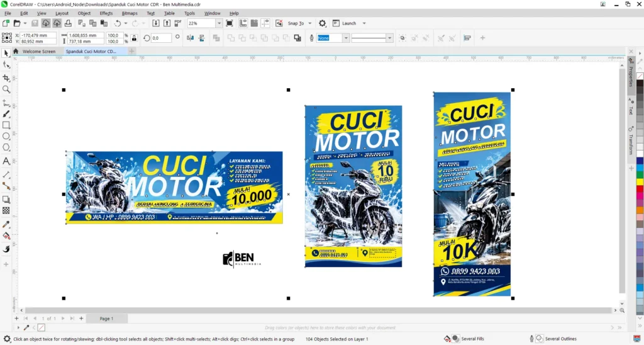Click the New document icon

(x=6, y=23)
